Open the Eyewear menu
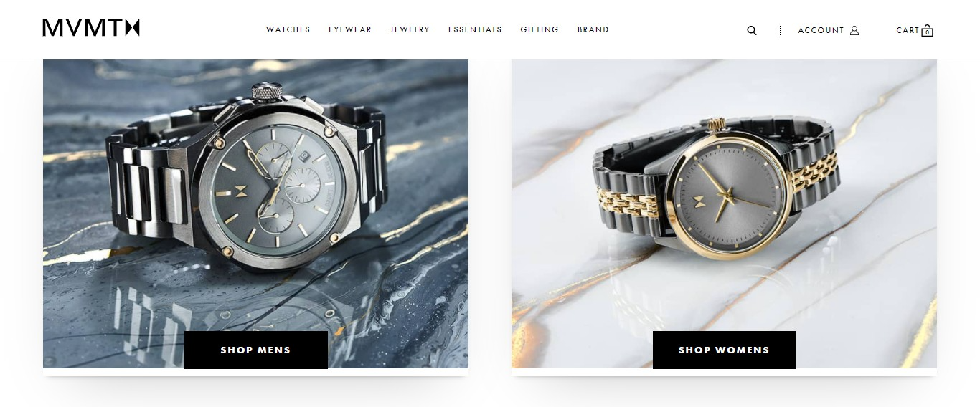Viewport: 980px width, 407px height. point(350,29)
